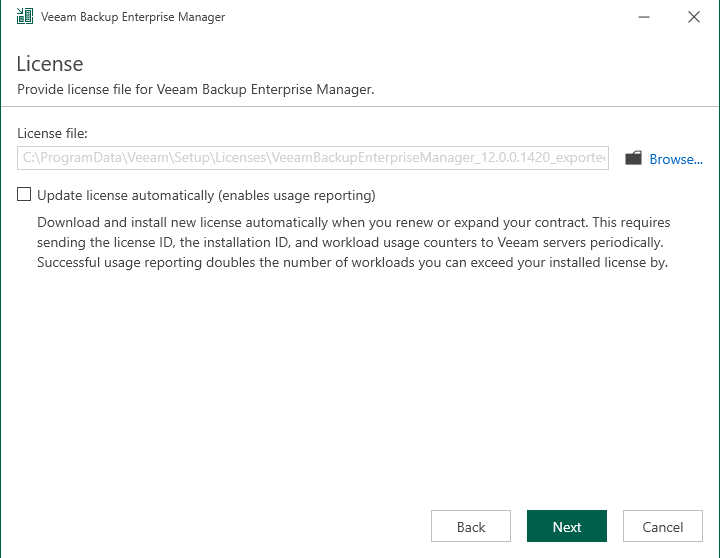Screen dimensions: 720x558
Task: Minimize the setup window
Action: point(644,17)
